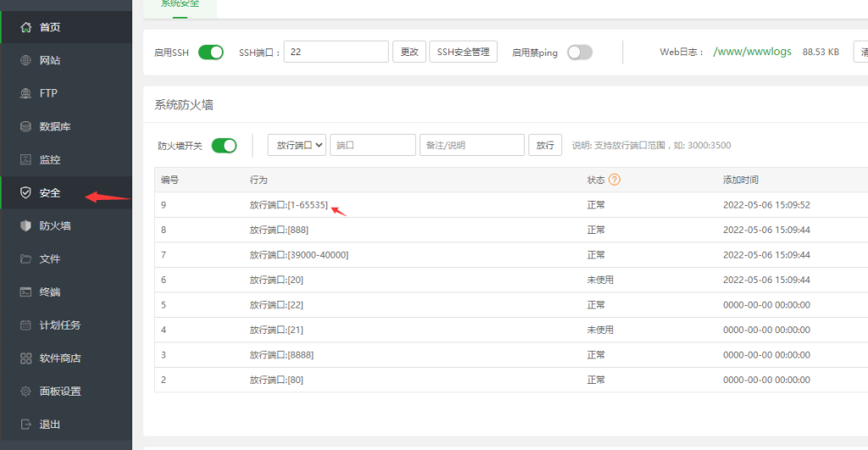Open SSH安全管理
The image size is (868, 450).
[464, 52]
